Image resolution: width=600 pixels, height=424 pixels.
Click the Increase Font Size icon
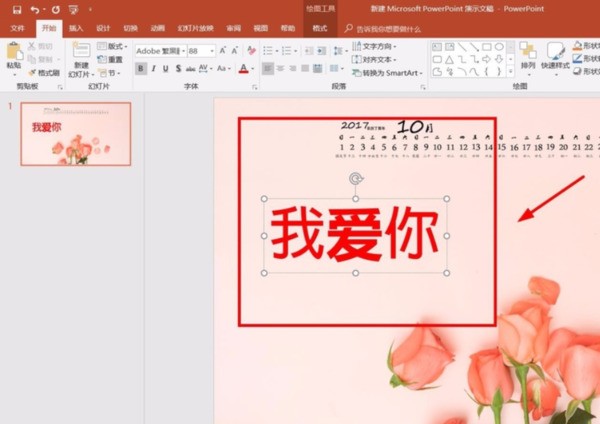[223, 51]
